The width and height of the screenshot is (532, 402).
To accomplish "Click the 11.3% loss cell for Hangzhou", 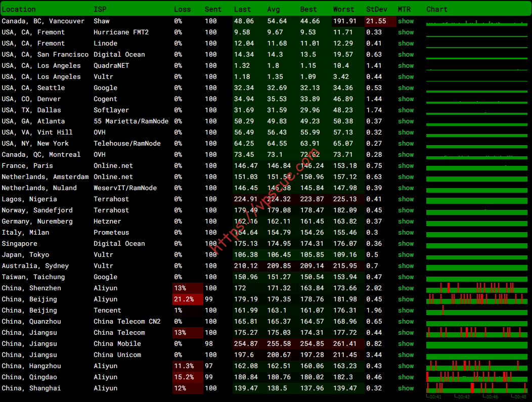I will click(188, 366).
